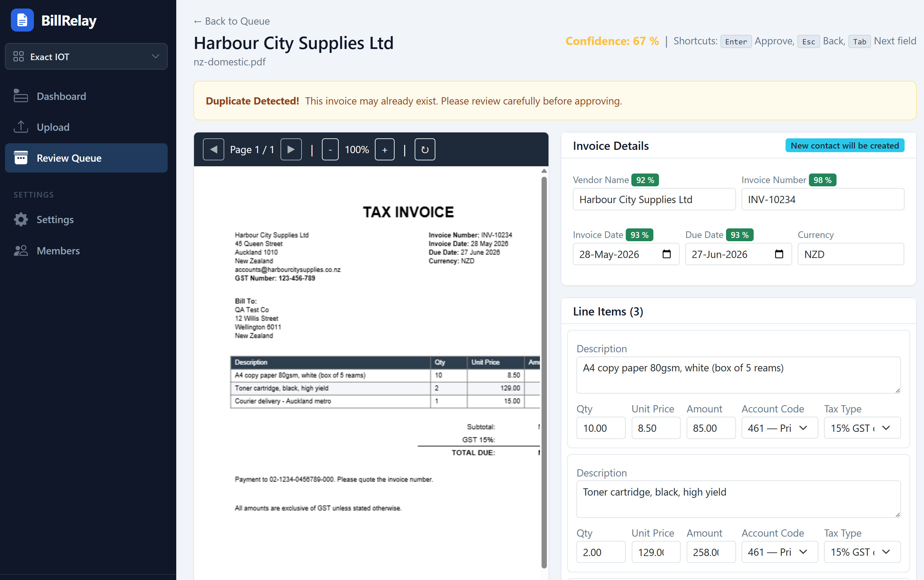
Task: Click GST Number 123-456-789 in PDF
Action: click(x=275, y=278)
